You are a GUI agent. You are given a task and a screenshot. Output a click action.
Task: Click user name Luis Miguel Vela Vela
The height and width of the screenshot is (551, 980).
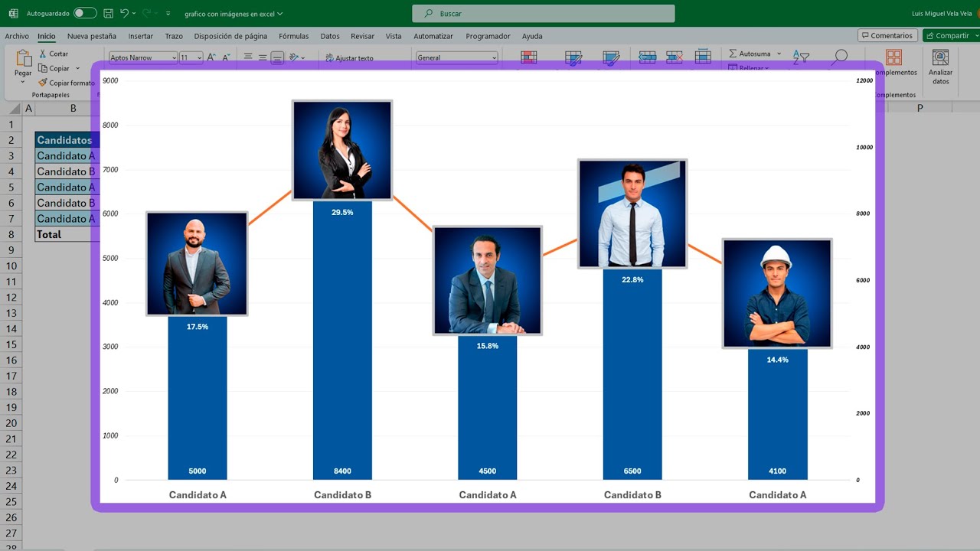[942, 14]
